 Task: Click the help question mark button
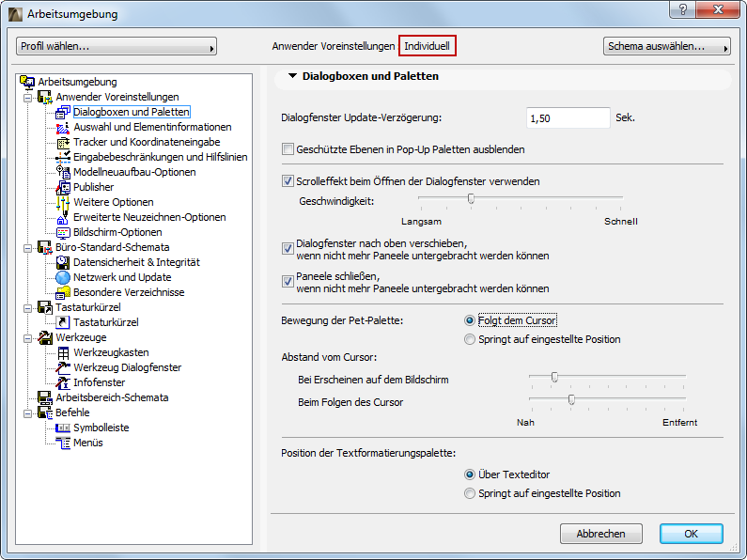683,9
